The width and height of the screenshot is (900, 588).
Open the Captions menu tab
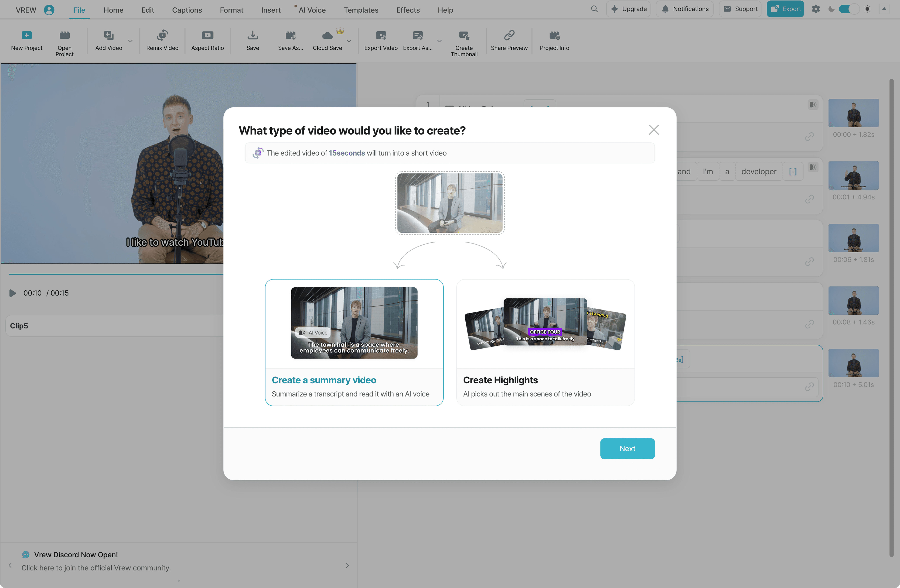click(187, 10)
